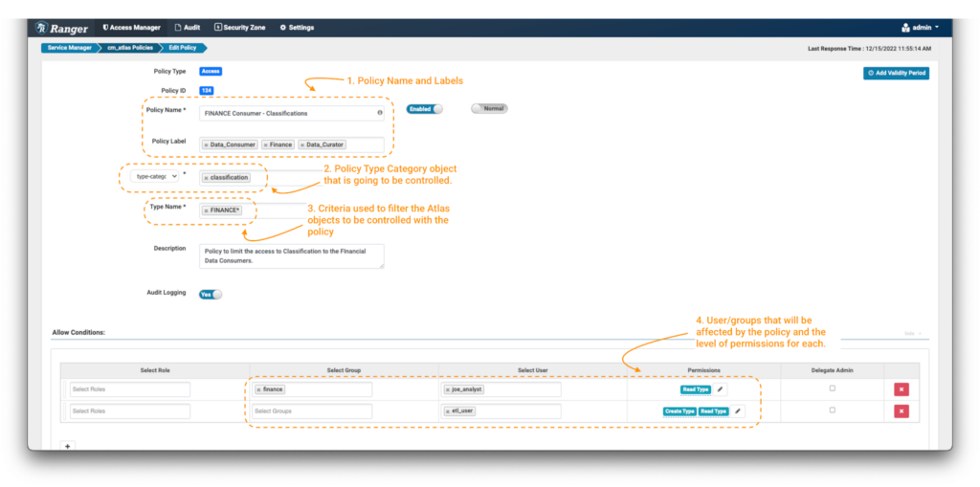
Task: Click Add Validity Period button
Action: [896, 73]
